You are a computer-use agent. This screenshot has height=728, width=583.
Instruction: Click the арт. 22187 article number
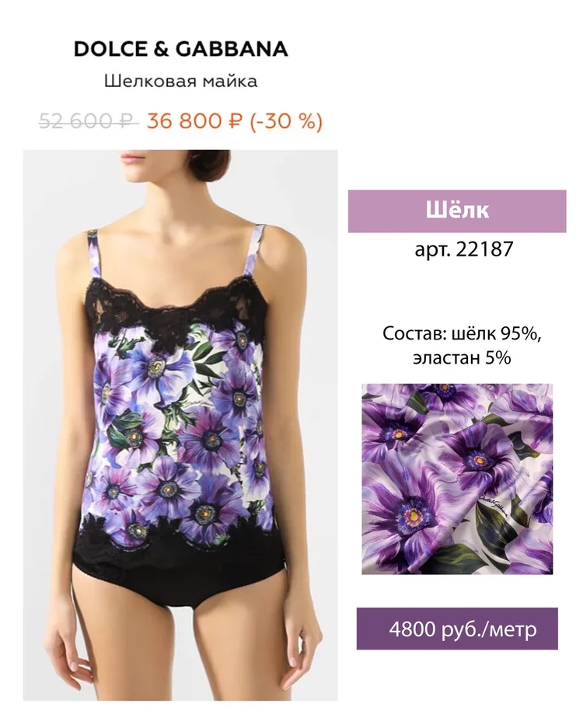click(x=463, y=249)
